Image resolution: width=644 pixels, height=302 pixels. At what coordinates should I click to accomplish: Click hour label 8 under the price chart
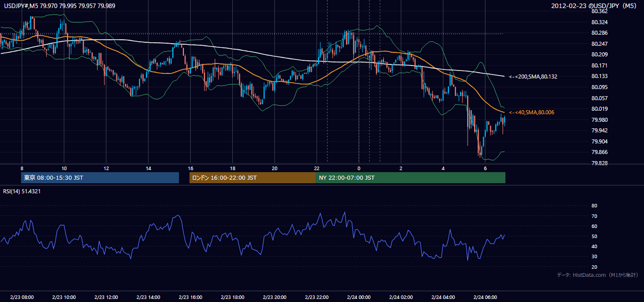(x=22, y=168)
